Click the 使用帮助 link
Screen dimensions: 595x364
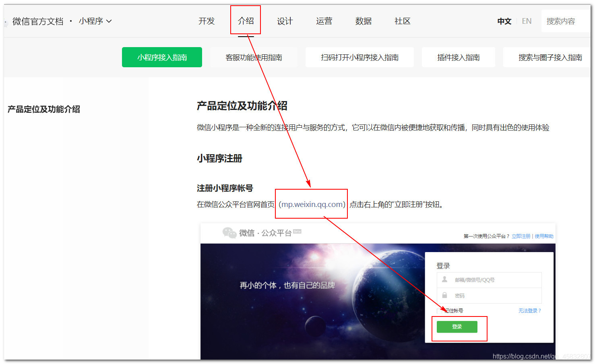[544, 236]
